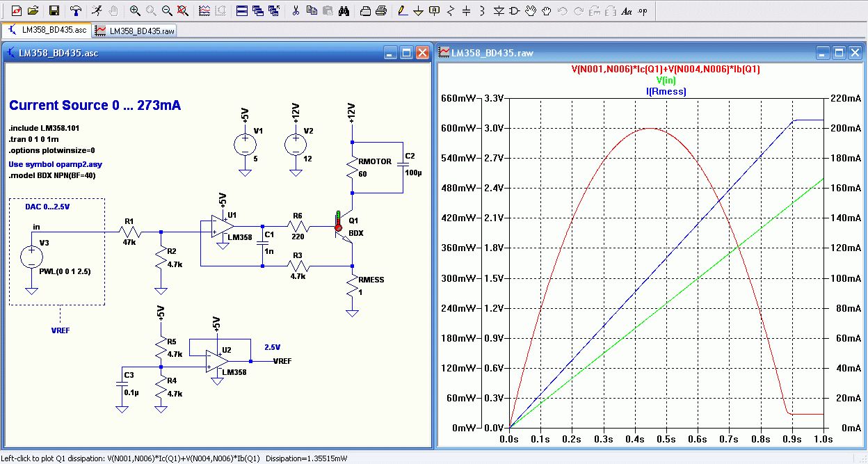Tile windows horizontally icon

(x=241, y=10)
